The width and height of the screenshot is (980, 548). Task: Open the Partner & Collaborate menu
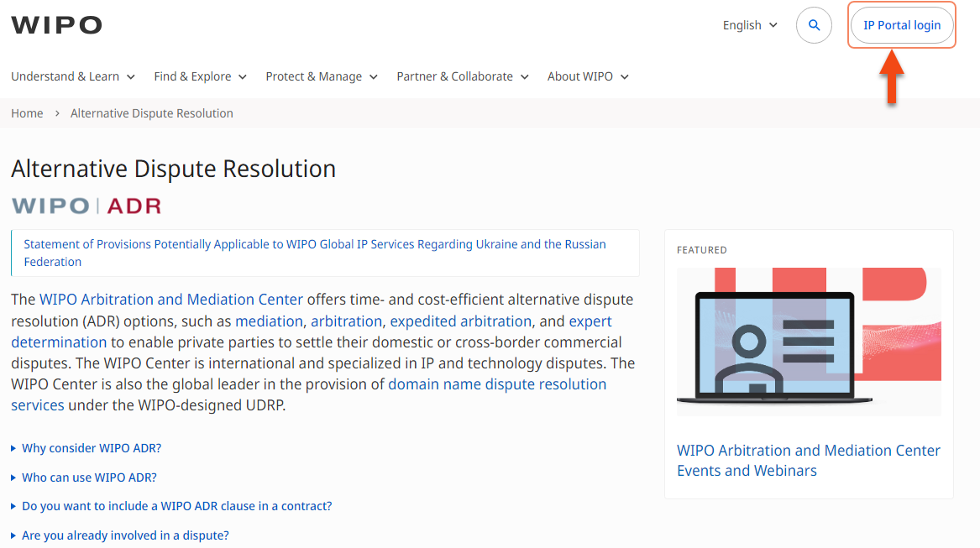click(463, 76)
